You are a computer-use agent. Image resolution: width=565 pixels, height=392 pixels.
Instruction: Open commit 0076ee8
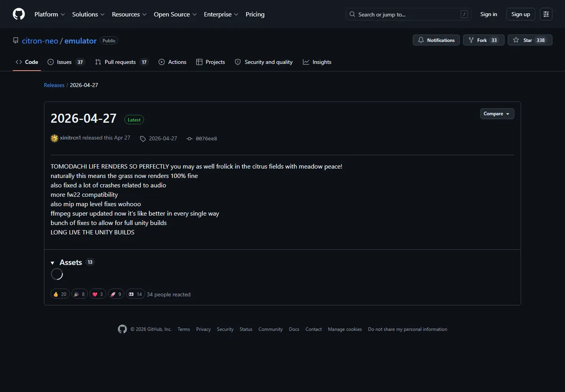point(202,138)
